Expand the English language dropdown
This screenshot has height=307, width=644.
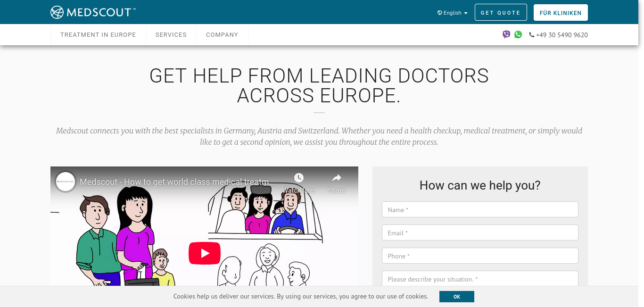[453, 13]
